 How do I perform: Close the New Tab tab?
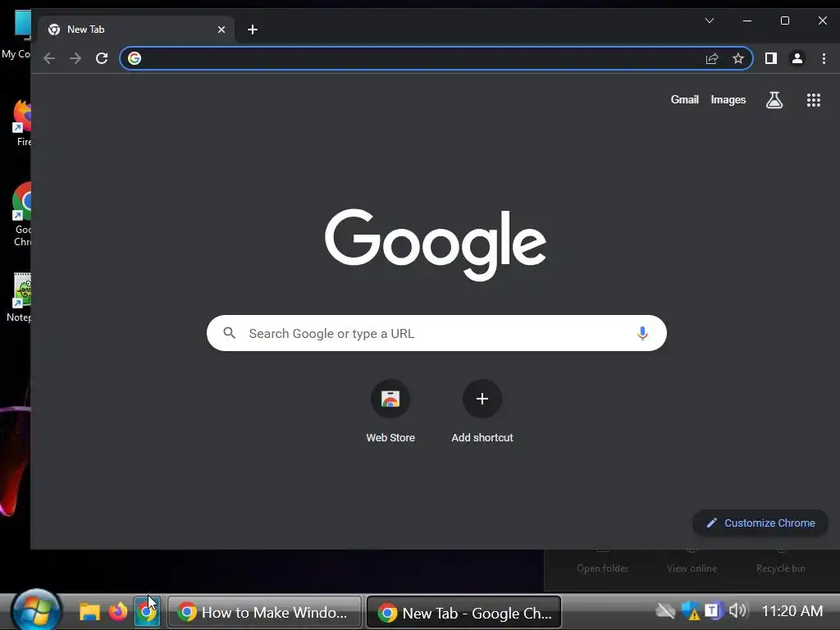coord(221,30)
